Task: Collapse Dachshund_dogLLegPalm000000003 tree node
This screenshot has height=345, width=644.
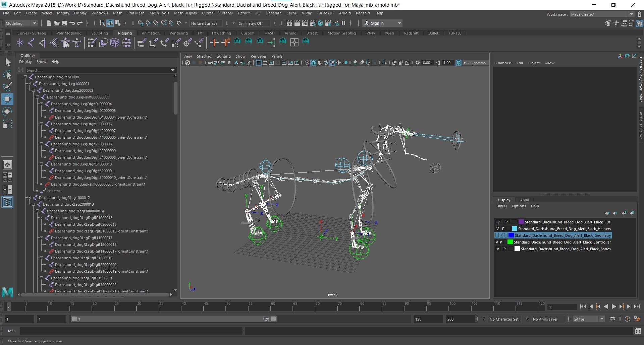Action: click(37, 97)
